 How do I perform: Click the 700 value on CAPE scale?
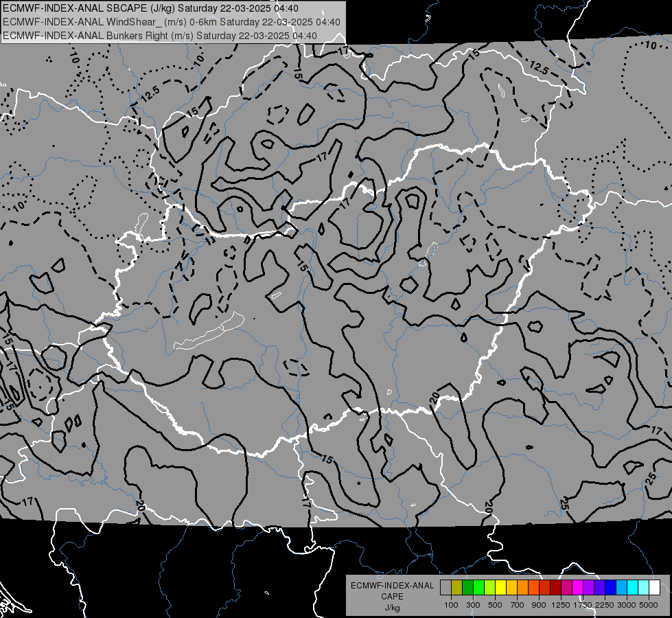[518, 605]
